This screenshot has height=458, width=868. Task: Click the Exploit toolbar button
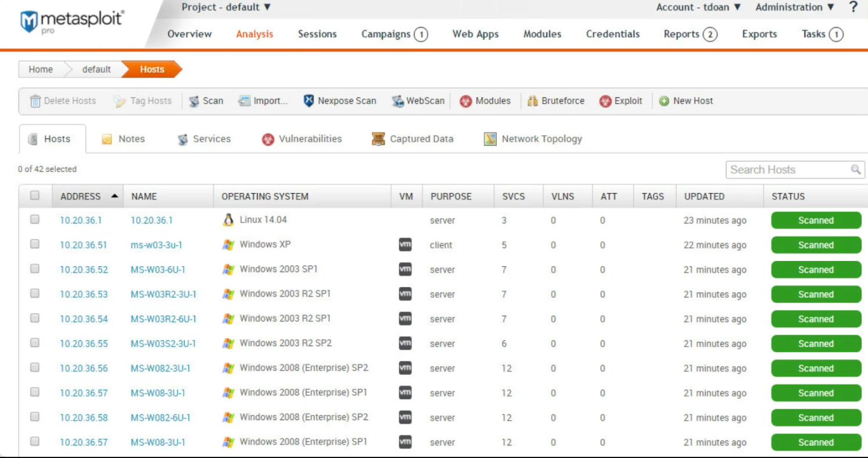point(621,101)
